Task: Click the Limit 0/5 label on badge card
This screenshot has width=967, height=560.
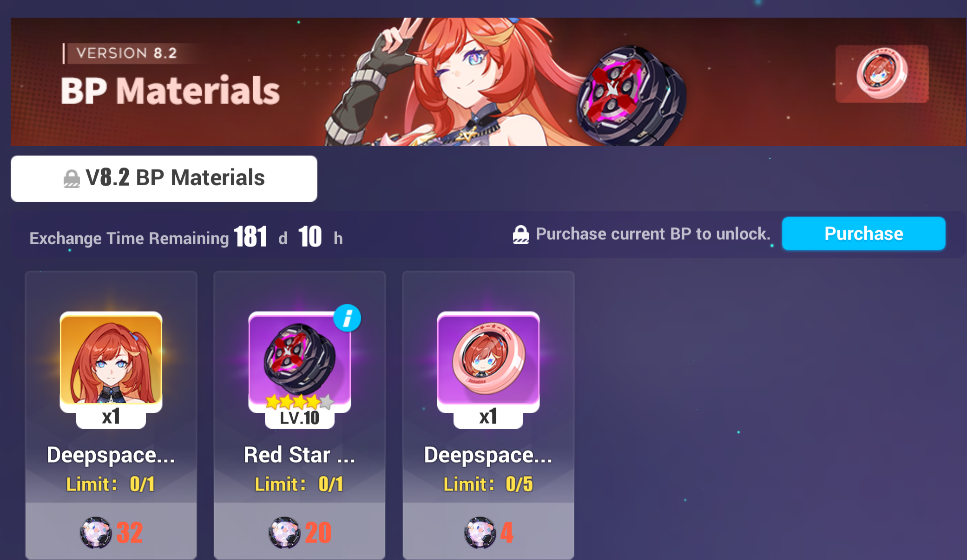Action: pyautogui.click(x=488, y=484)
